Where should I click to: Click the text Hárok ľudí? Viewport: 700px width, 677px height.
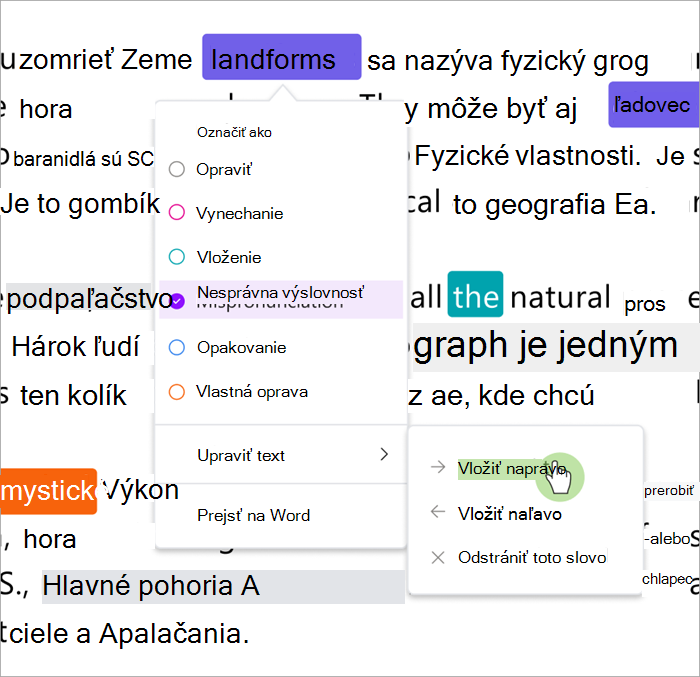click(x=75, y=347)
